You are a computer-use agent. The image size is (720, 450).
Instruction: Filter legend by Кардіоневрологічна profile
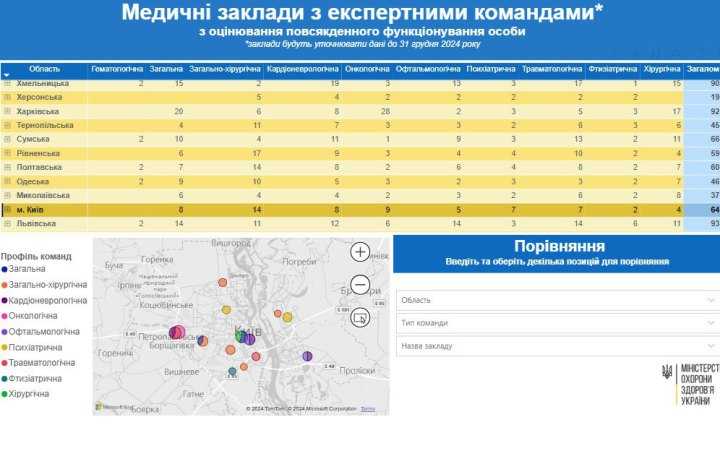[x=44, y=300]
